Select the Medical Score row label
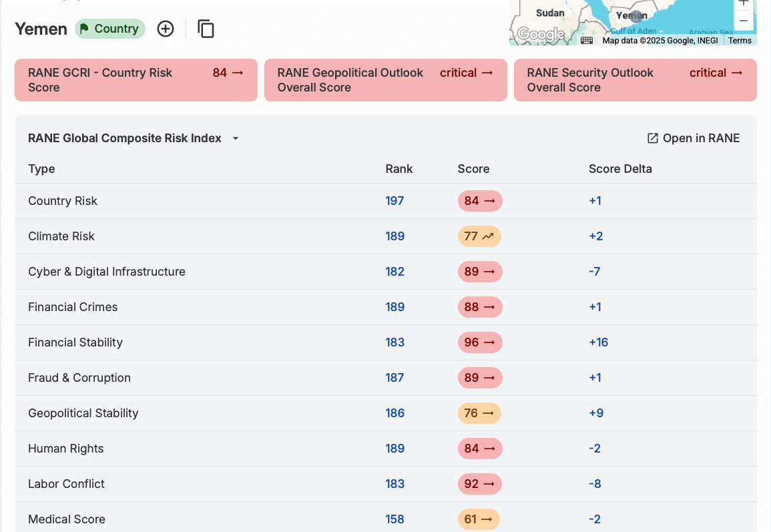This screenshot has width=771, height=532. click(x=67, y=519)
